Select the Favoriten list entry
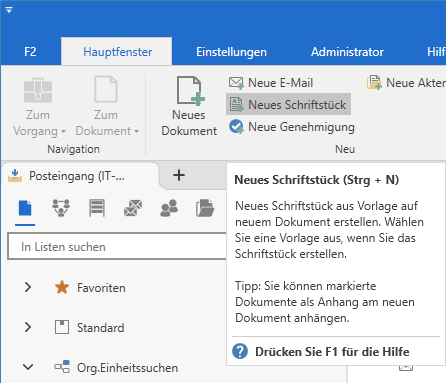This screenshot has width=446, height=383. click(101, 288)
